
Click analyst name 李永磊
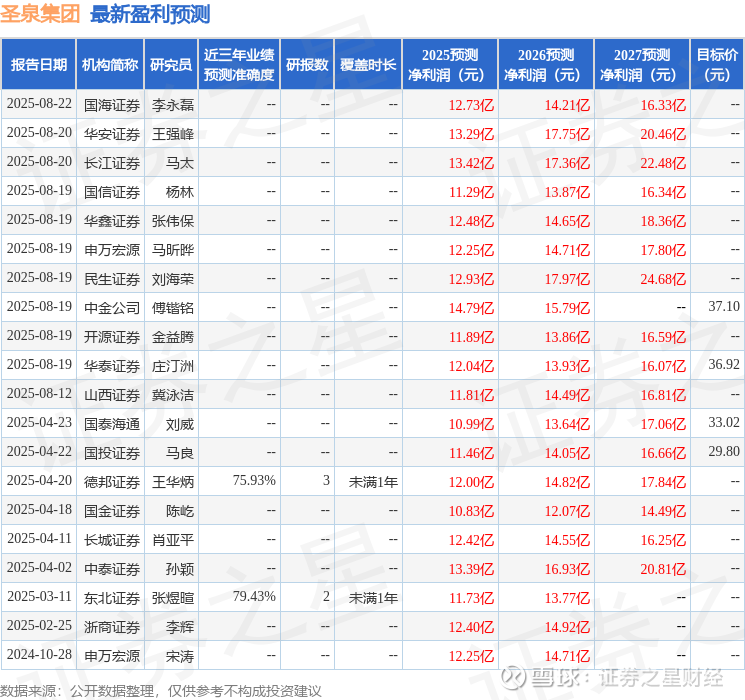point(173,105)
